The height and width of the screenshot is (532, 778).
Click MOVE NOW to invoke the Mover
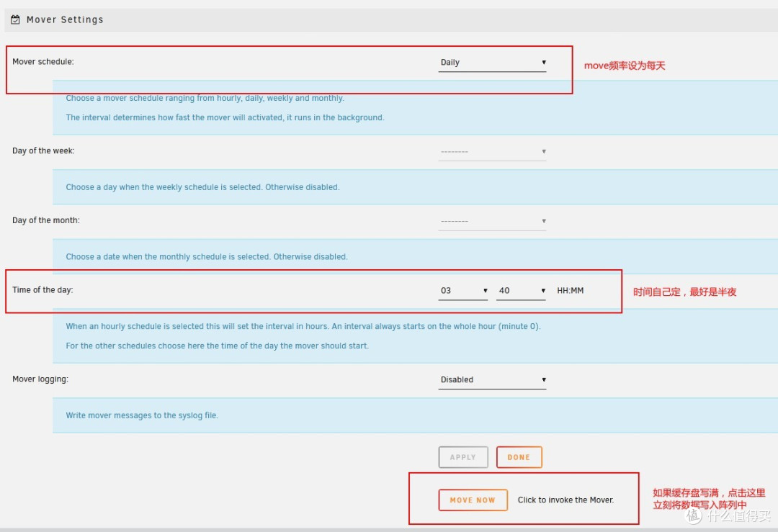tap(473, 500)
